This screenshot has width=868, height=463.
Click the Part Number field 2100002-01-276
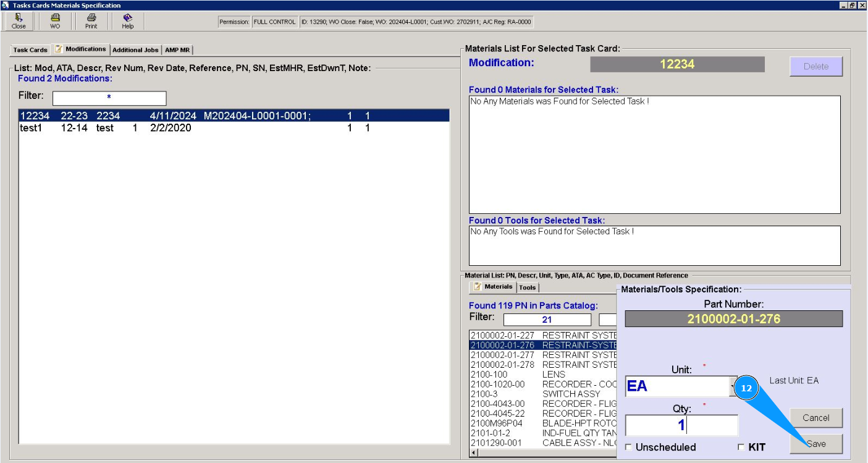tap(734, 319)
